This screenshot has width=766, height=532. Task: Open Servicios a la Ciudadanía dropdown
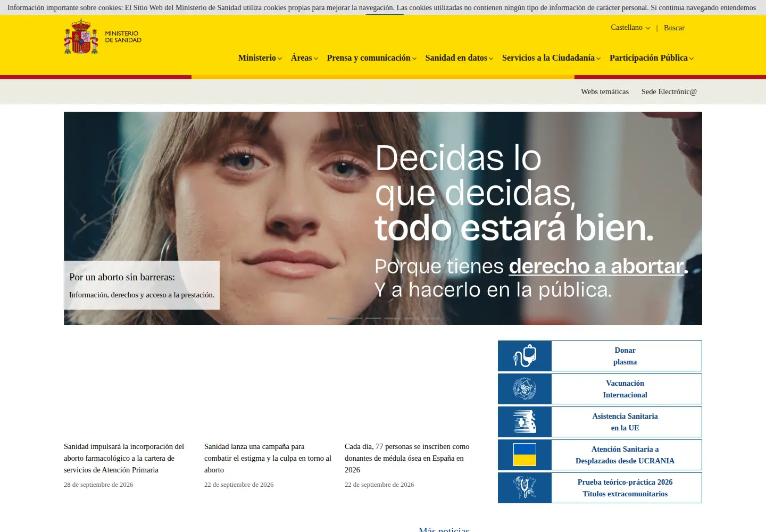coord(552,58)
